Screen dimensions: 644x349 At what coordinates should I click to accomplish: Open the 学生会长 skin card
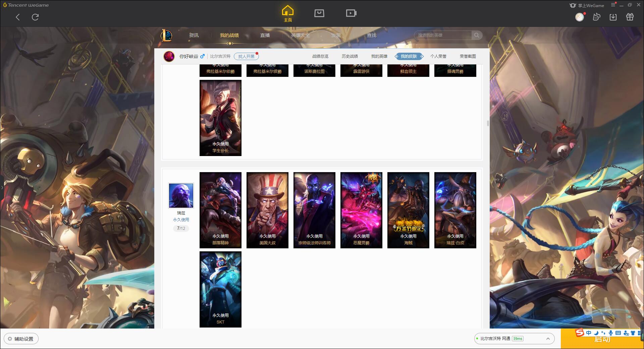click(x=220, y=118)
